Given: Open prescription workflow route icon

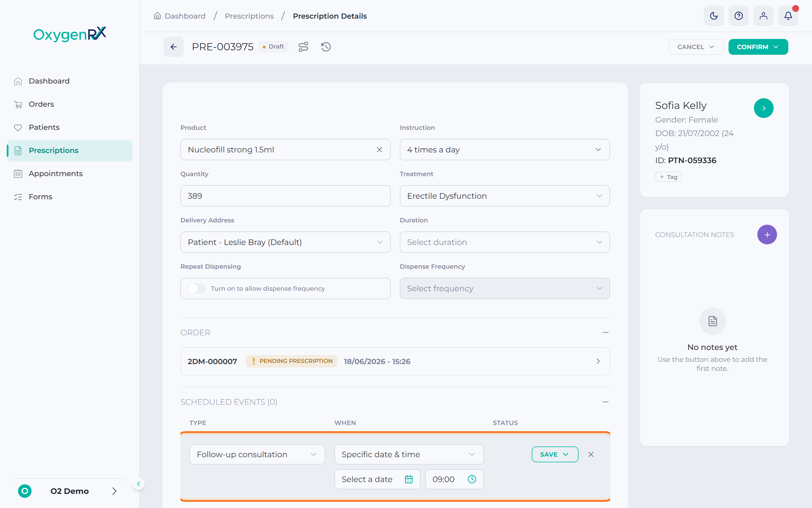Looking at the screenshot, I should tap(303, 47).
